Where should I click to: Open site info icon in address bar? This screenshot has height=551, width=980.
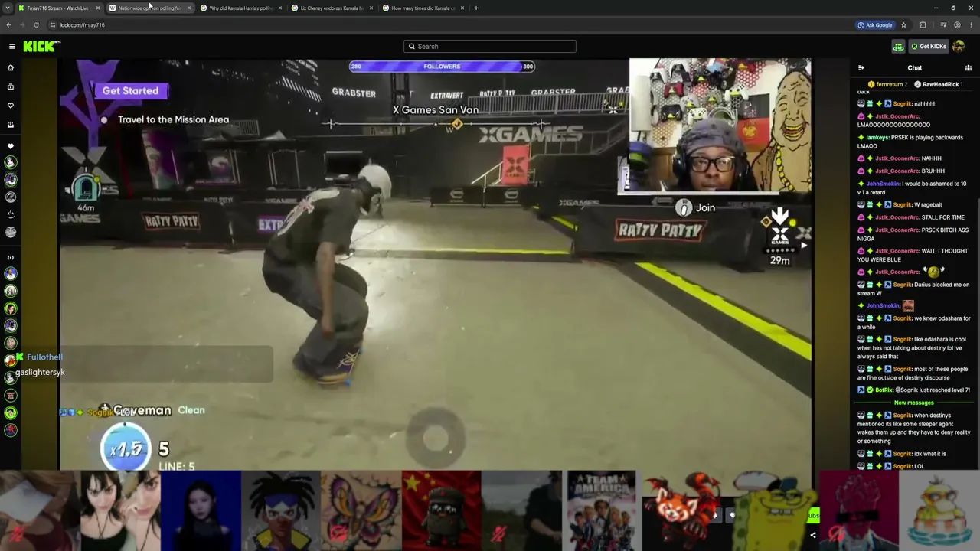(53, 25)
